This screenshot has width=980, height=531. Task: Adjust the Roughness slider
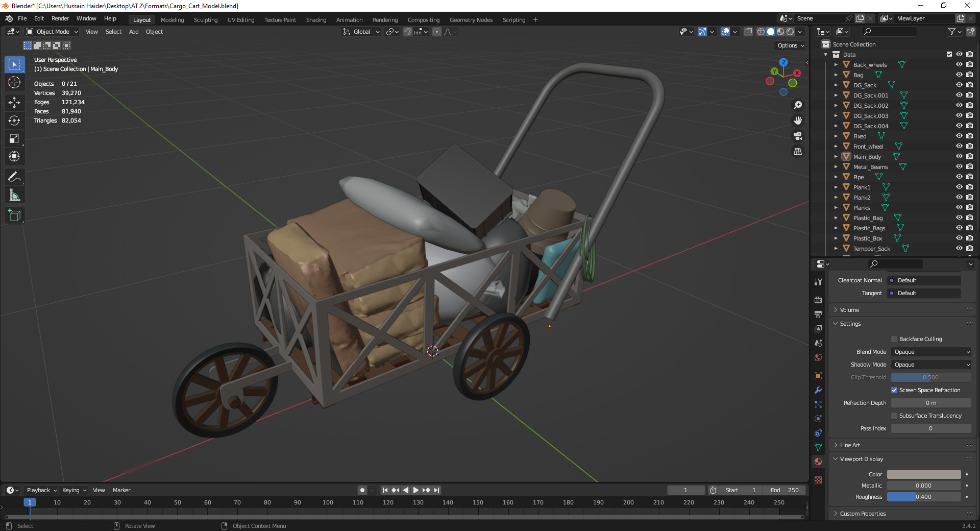(x=924, y=497)
